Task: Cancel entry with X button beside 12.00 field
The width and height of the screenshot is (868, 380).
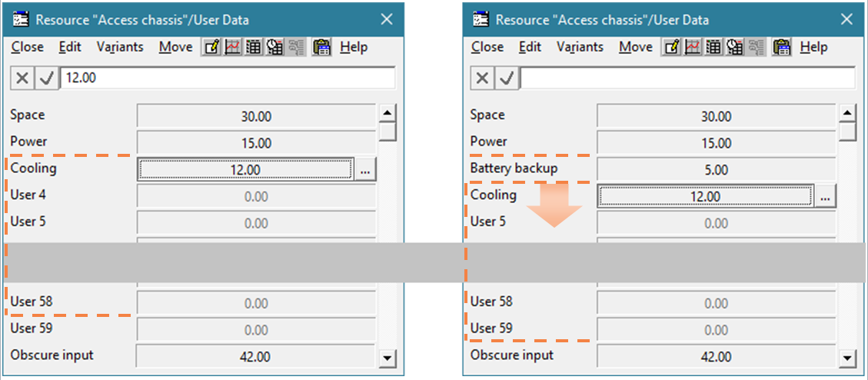Action: [x=22, y=78]
